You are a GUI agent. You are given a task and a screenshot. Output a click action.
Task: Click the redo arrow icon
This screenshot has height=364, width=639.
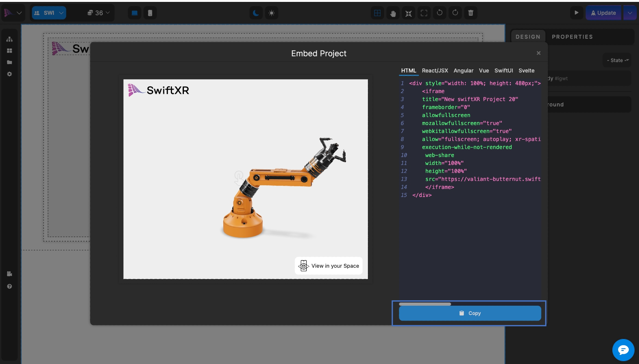point(455,13)
